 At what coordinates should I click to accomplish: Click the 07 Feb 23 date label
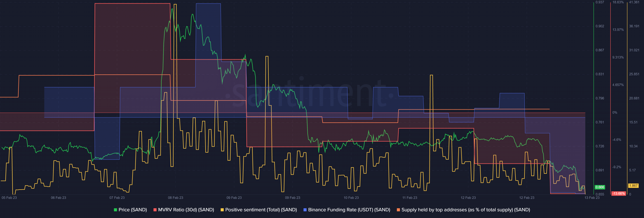pyautogui.click(x=117, y=198)
